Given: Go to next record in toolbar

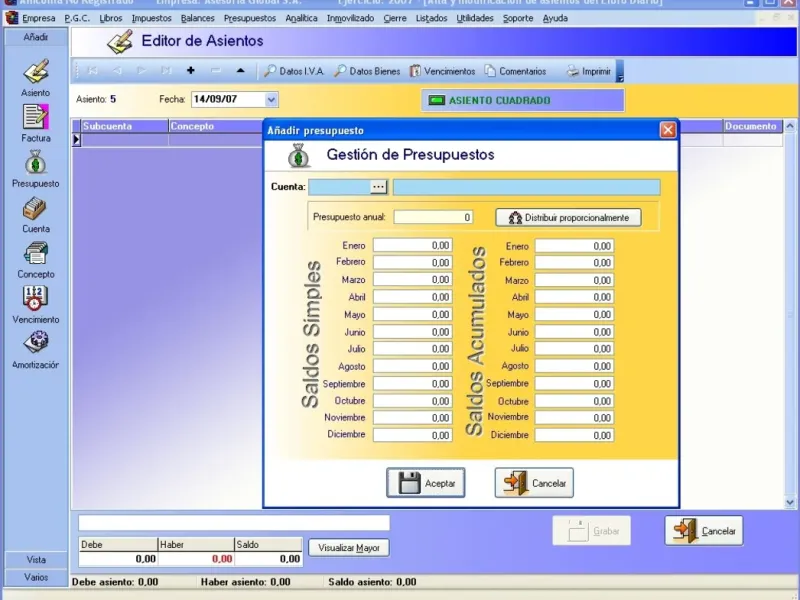Looking at the screenshot, I should pyautogui.click(x=141, y=71).
